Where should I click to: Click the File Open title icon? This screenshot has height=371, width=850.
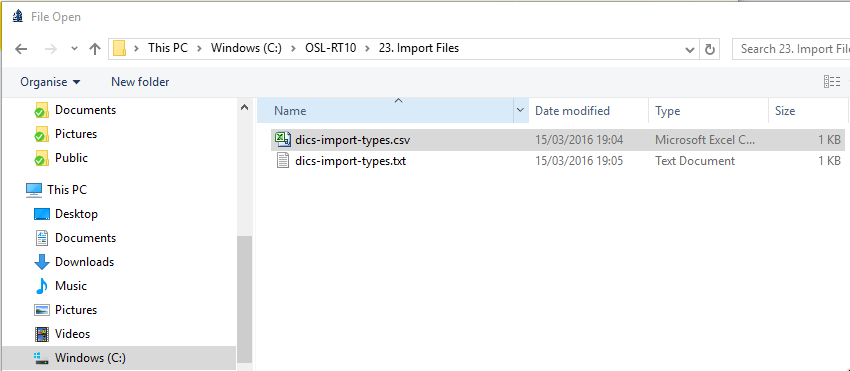tap(18, 17)
